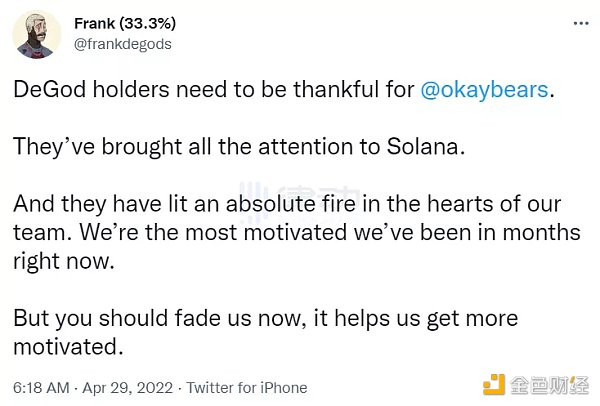The height and width of the screenshot is (406, 600).
Task: Click the "DeGod holders need to be thankful" sentence
Action: point(213,89)
